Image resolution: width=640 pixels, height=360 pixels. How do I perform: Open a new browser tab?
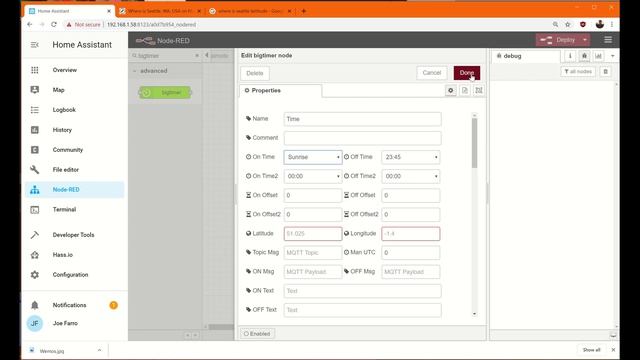coord(303,11)
